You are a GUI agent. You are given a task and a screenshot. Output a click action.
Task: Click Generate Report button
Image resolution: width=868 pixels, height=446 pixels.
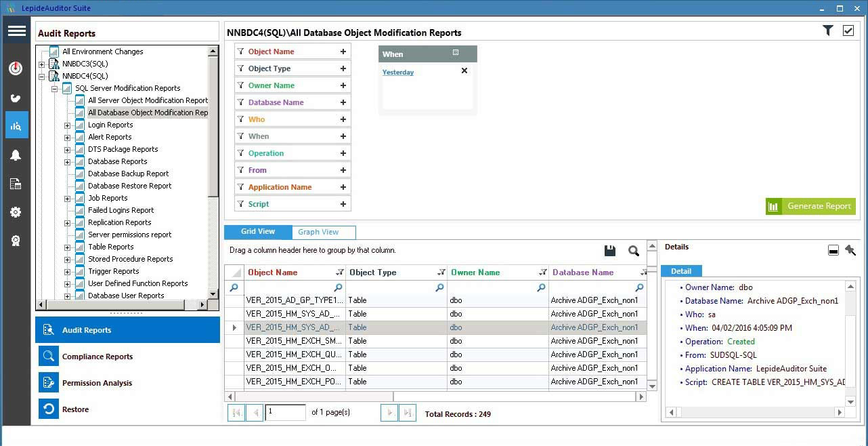coord(810,206)
